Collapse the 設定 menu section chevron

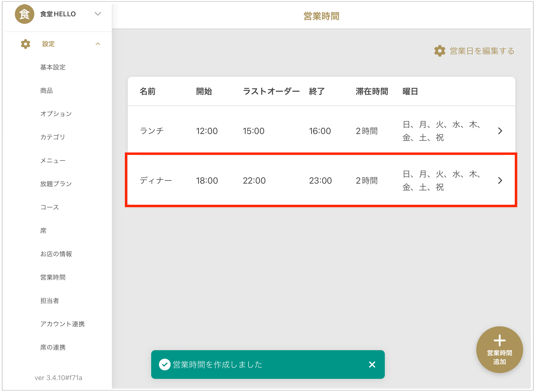coord(98,44)
